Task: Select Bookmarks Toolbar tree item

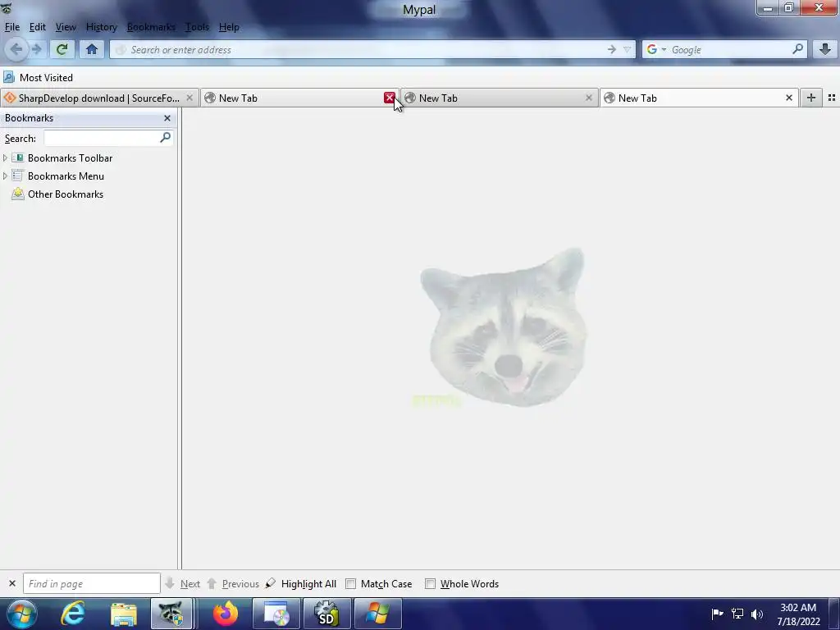Action: point(71,158)
